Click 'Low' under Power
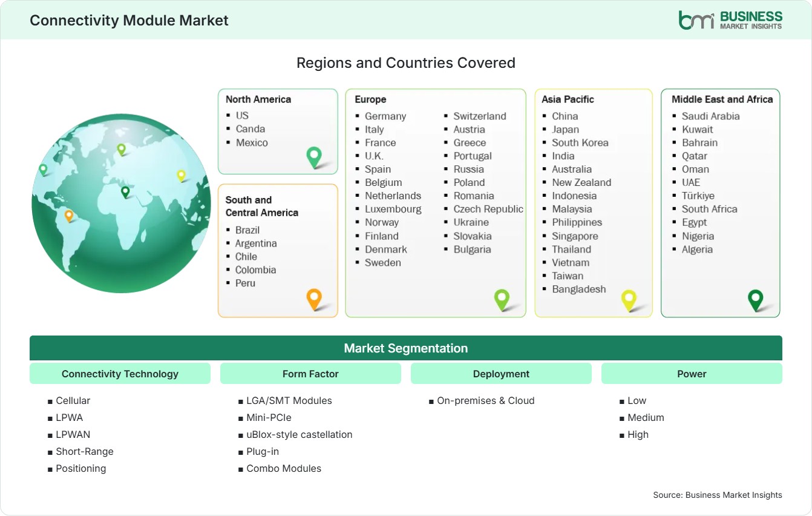812x516 pixels. pos(637,401)
